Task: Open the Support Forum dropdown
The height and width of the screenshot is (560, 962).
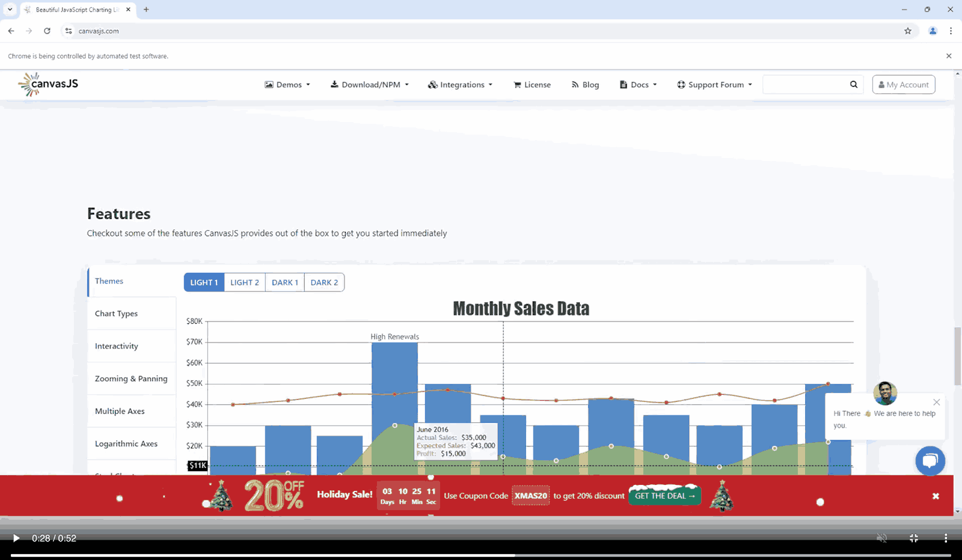Action: coord(714,85)
